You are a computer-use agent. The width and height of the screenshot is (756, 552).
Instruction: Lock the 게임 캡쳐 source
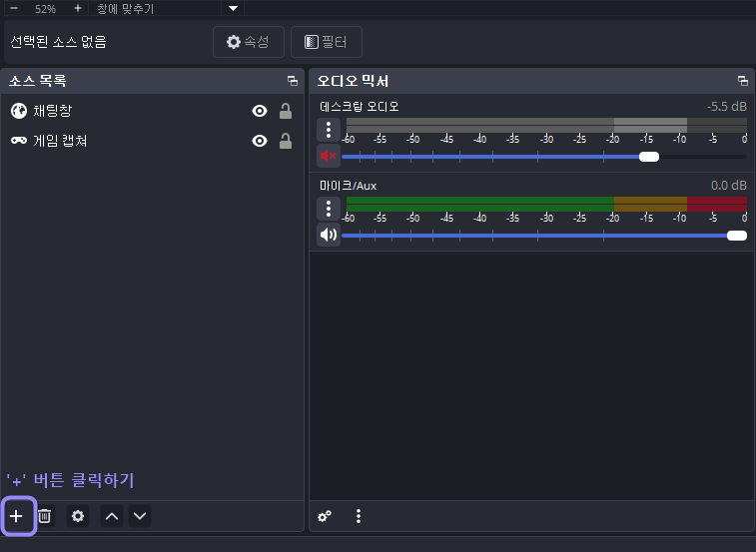[x=286, y=141]
